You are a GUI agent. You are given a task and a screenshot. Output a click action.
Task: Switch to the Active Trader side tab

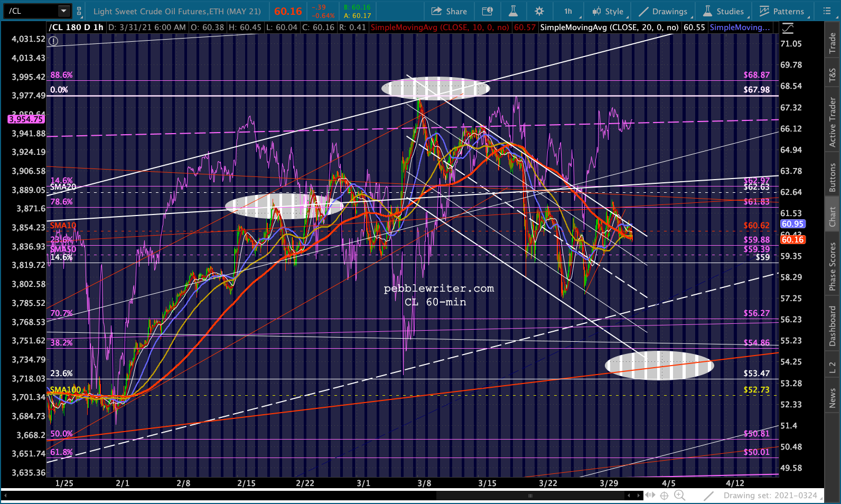click(833, 123)
